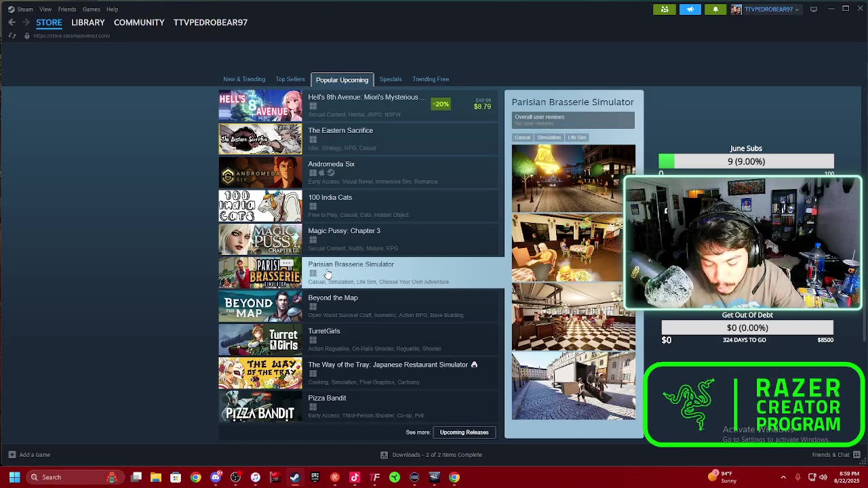Click the Casual tag in preview panel
This screenshot has width=868, height=488.
(522, 138)
